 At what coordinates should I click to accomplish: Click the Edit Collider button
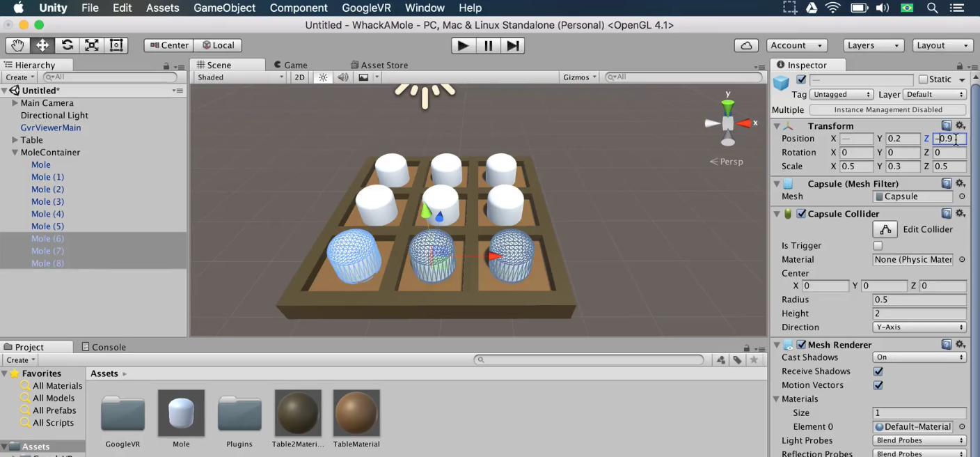(885, 228)
